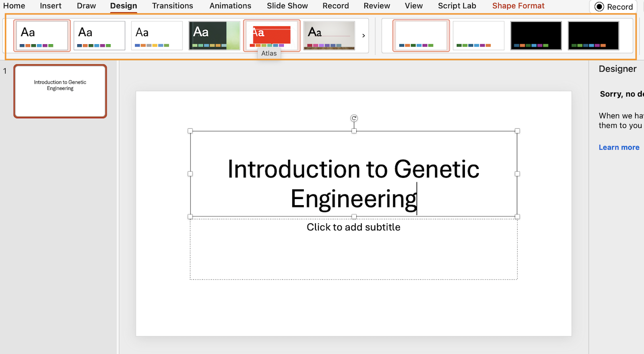Image resolution: width=644 pixels, height=354 pixels.
Task: Apply the wood-textured theme thumbnail
Action: coord(329,35)
